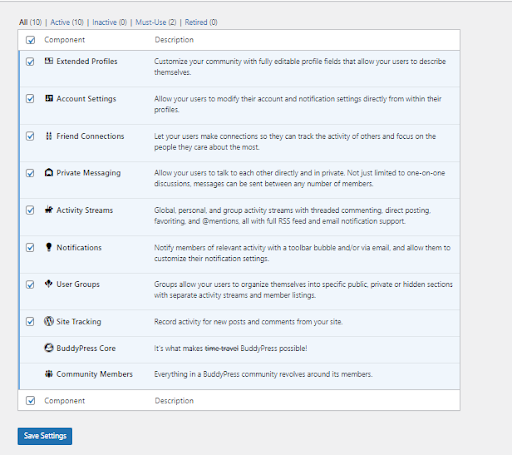Click the BuddyPress Core logo icon
This screenshot has height=455, width=512.
click(49, 348)
